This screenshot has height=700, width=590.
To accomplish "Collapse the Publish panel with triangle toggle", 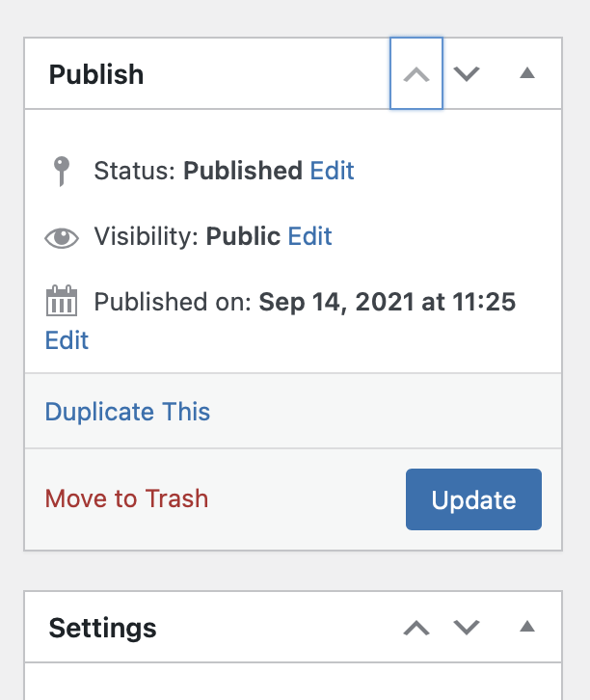I will pos(526,73).
